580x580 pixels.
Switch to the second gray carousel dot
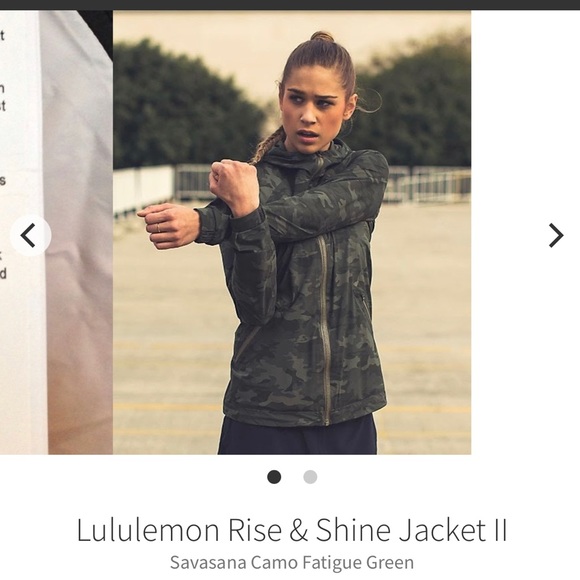[310, 477]
